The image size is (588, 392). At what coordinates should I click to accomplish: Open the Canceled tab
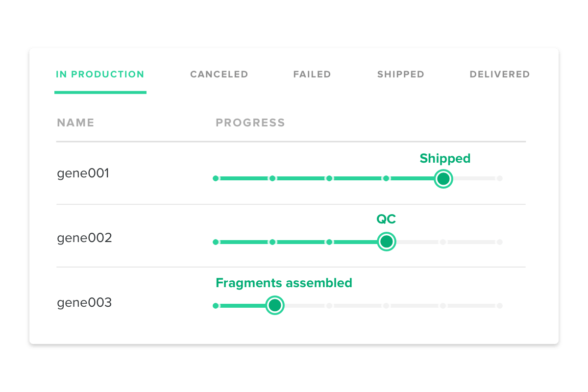click(x=219, y=74)
